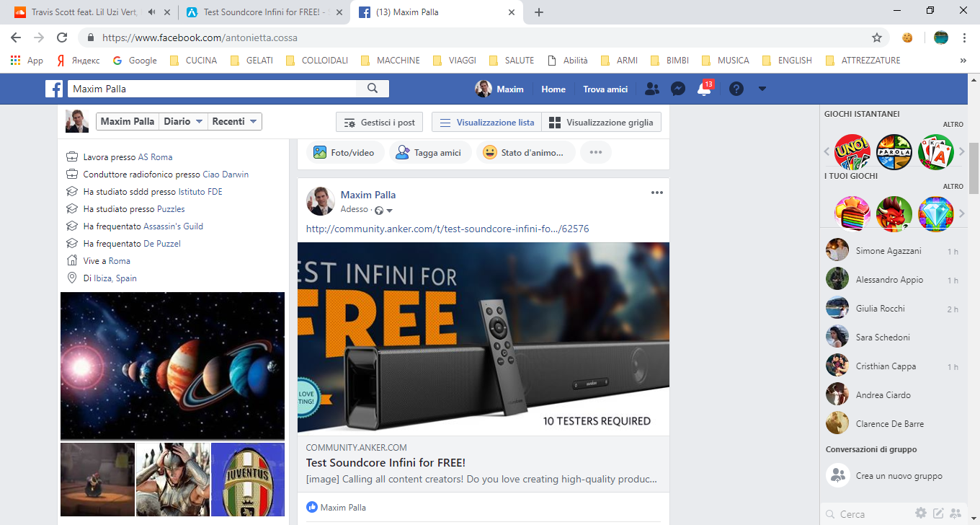Open Diario dropdown

tap(183, 122)
